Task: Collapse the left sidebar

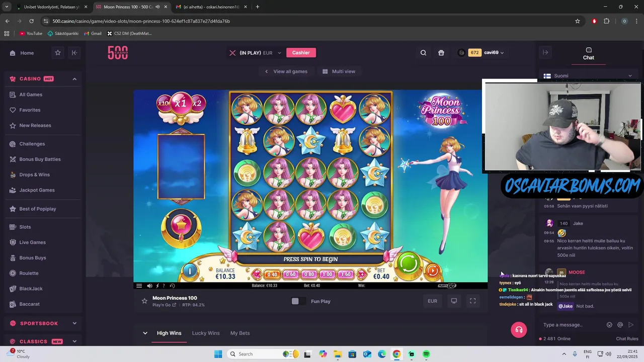Action: pos(74,53)
